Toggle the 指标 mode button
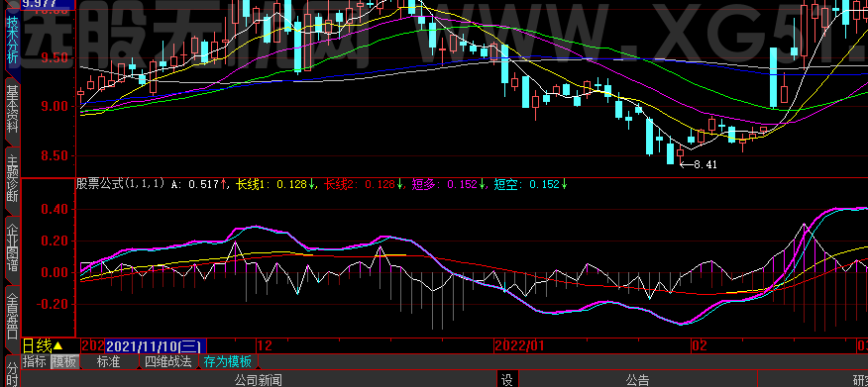 (35, 362)
